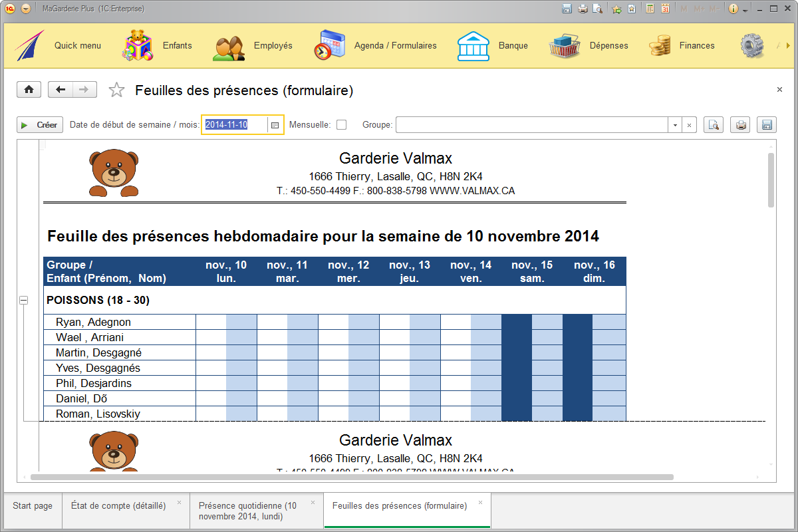The width and height of the screenshot is (798, 532).
Task: Switch to the État de compte (détaillé) tab
Action: pyautogui.click(x=120, y=505)
